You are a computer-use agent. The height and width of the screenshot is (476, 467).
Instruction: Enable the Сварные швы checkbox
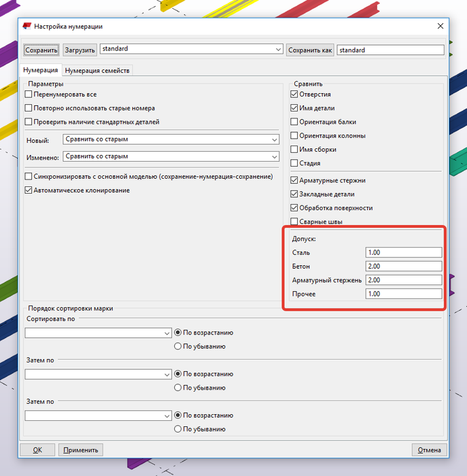tap(294, 222)
